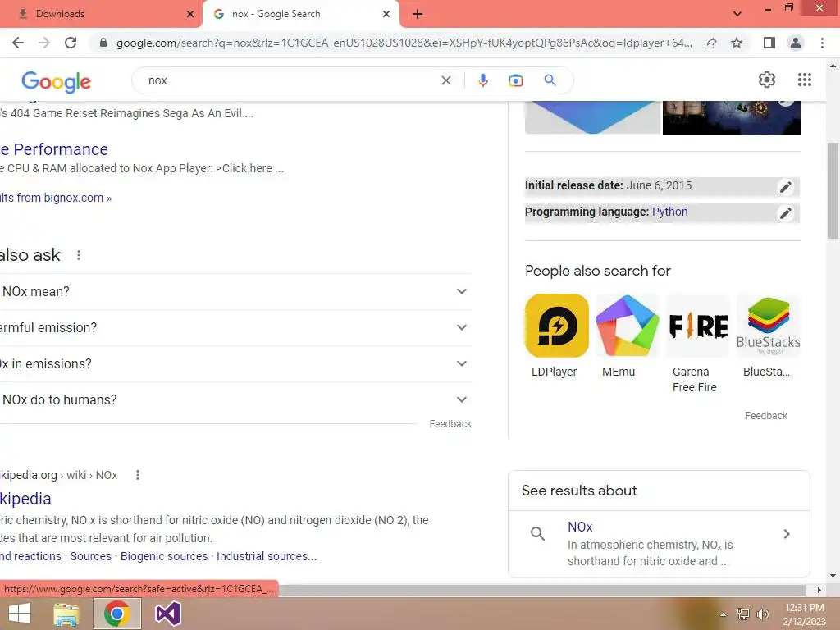Open the Google apps grid
This screenshot has width=840, height=630.
[x=805, y=80]
